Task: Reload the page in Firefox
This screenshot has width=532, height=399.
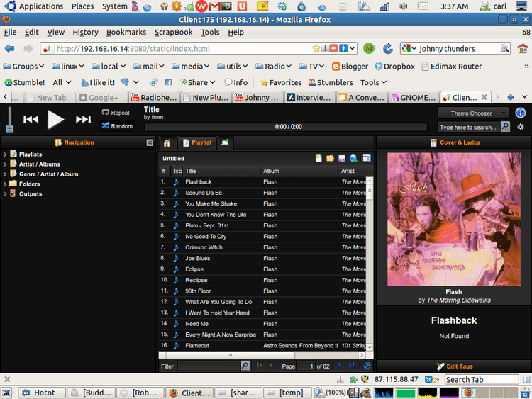Action: [388, 48]
